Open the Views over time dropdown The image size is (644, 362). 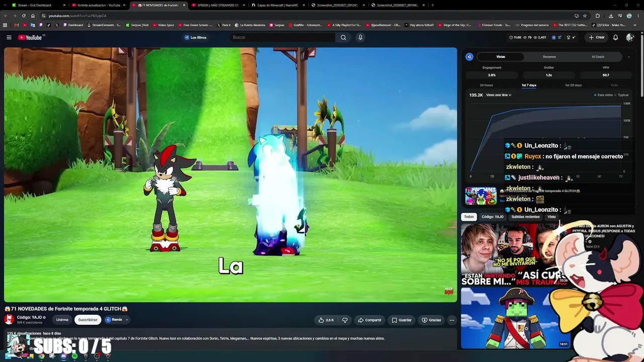coord(499,95)
